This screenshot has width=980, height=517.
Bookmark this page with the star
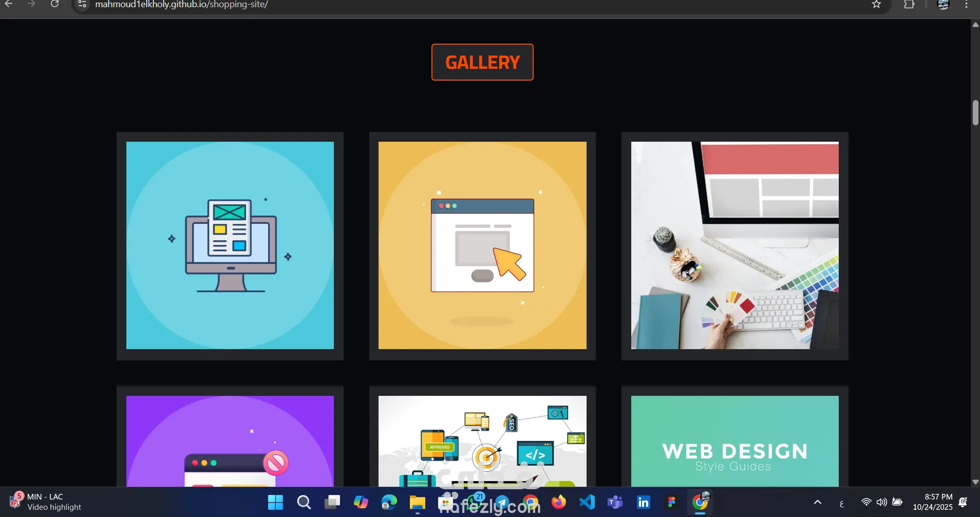876,4
